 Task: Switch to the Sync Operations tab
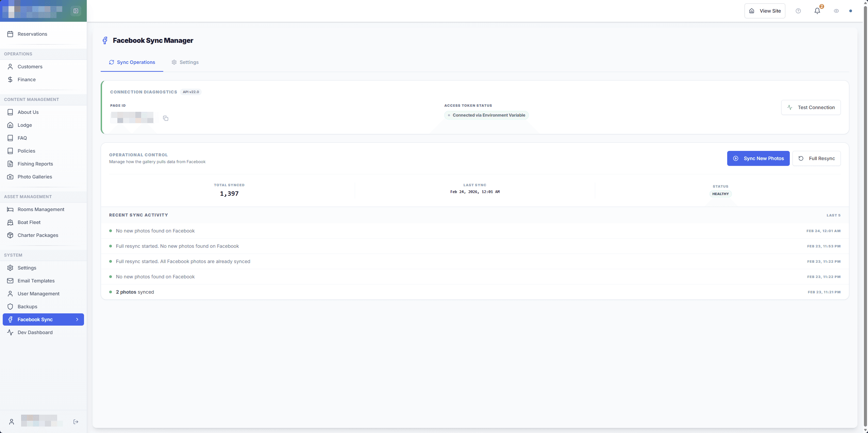pos(132,62)
